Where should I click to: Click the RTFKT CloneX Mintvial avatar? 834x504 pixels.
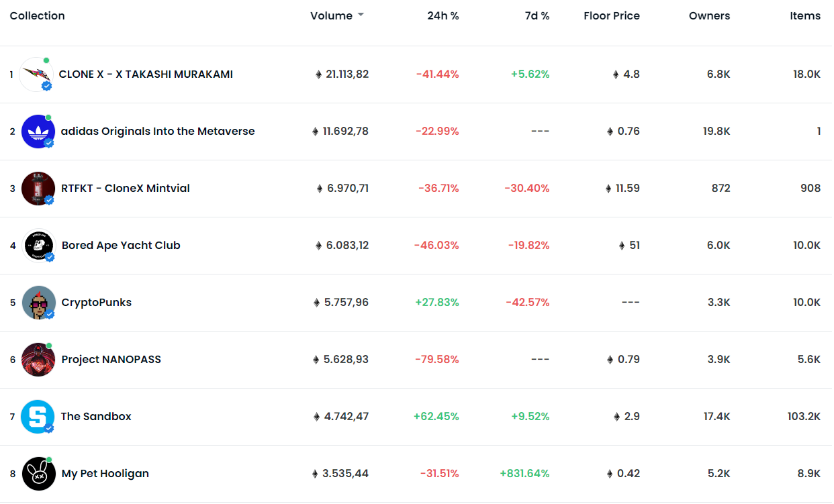click(38, 189)
